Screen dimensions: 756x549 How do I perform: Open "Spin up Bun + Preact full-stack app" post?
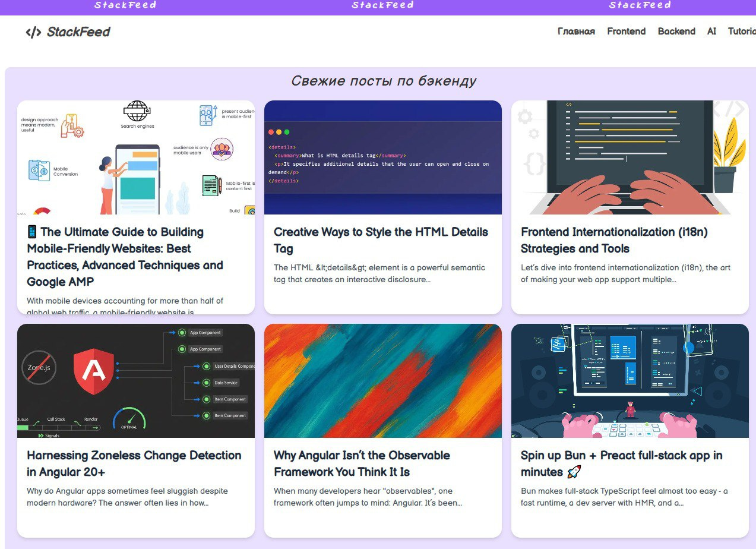point(622,463)
